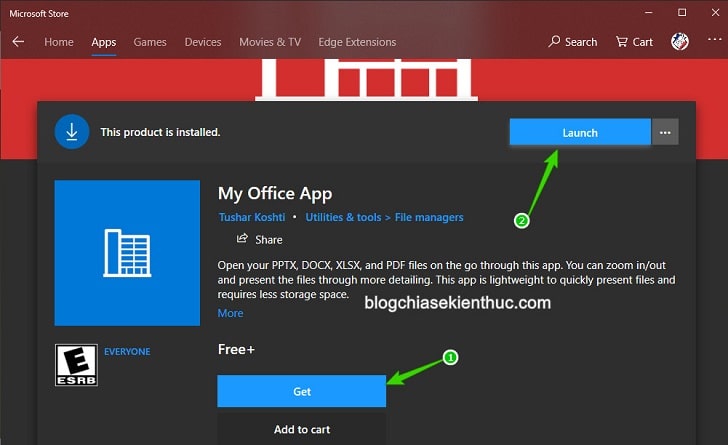This screenshot has height=445, width=728.
Task: Open Utilities & tools category link
Action: point(343,217)
